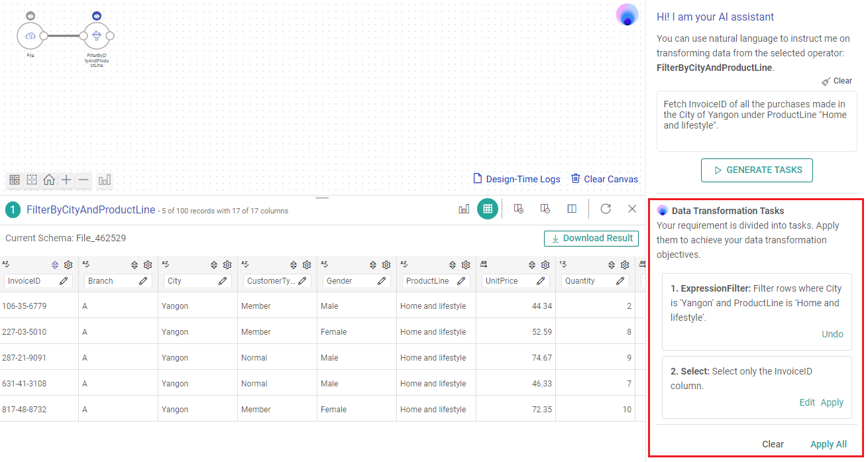The image size is (868, 462).
Task: Undo the ExpressionFilter task
Action: 832,334
